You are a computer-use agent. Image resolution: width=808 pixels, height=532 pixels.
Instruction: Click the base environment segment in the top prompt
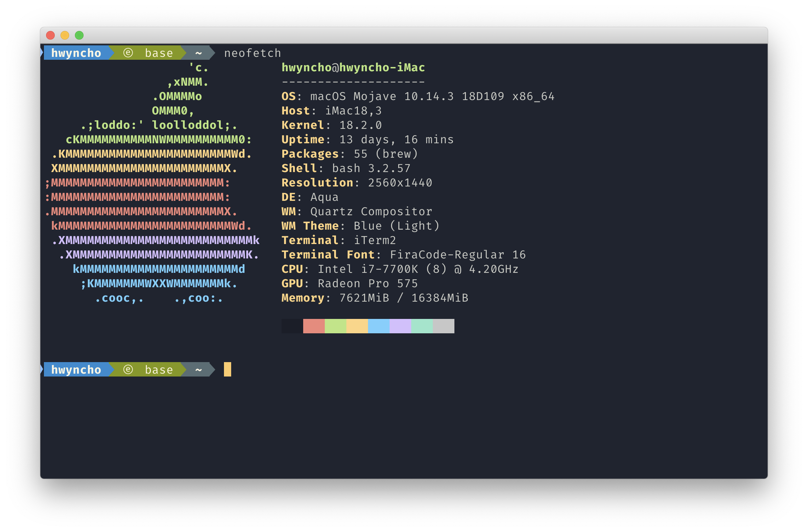(159, 53)
